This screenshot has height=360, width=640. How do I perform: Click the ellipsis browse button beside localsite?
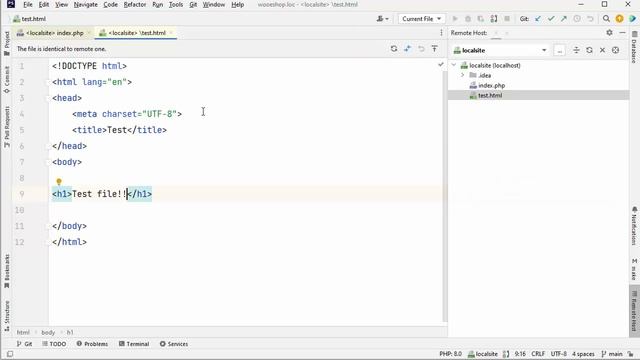(559, 50)
